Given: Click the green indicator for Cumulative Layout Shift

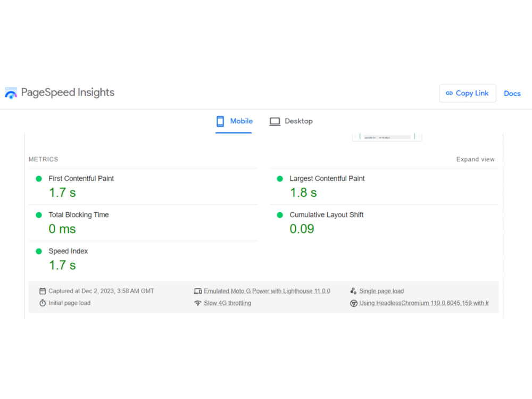Looking at the screenshot, I should [x=279, y=214].
